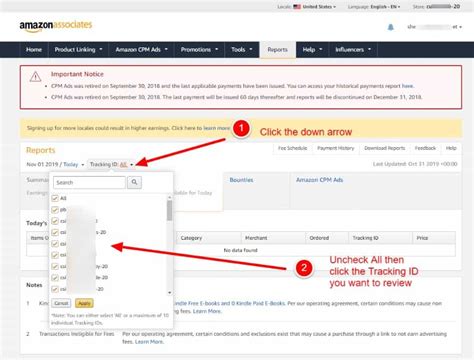Open Learn More under Transactions Ineligible for Fees
The width and height of the screenshot is (474, 360).
pyautogui.click(x=149, y=342)
